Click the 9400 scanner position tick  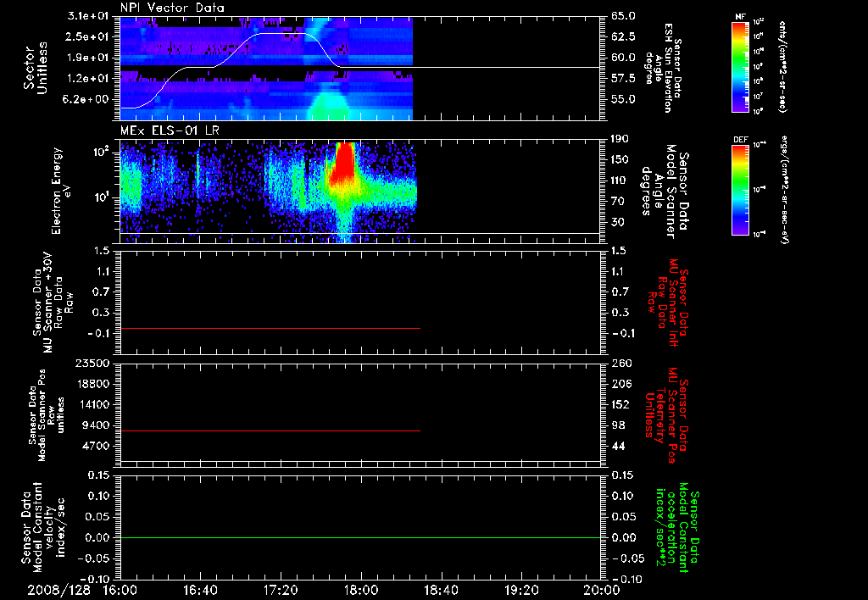point(97,425)
